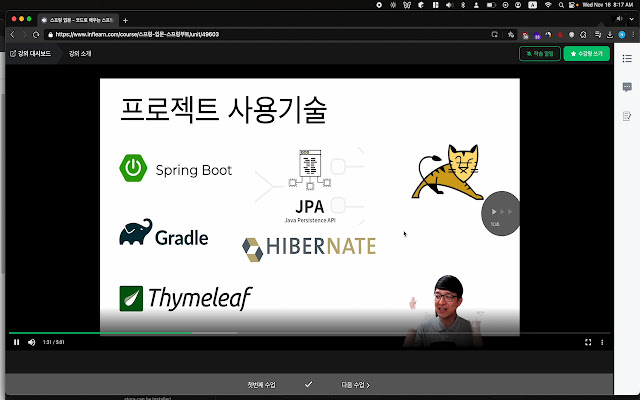Open macOS Spotlight search
Image resolution: width=640 pixels, height=400 pixels.
coord(561,5)
